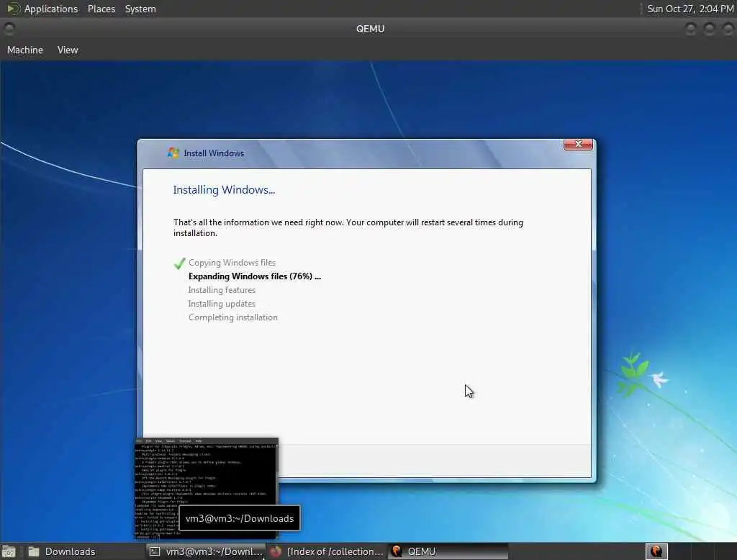The height and width of the screenshot is (560, 737).
Task: Click the 'Install Windows' title text
Action: pyautogui.click(x=214, y=153)
